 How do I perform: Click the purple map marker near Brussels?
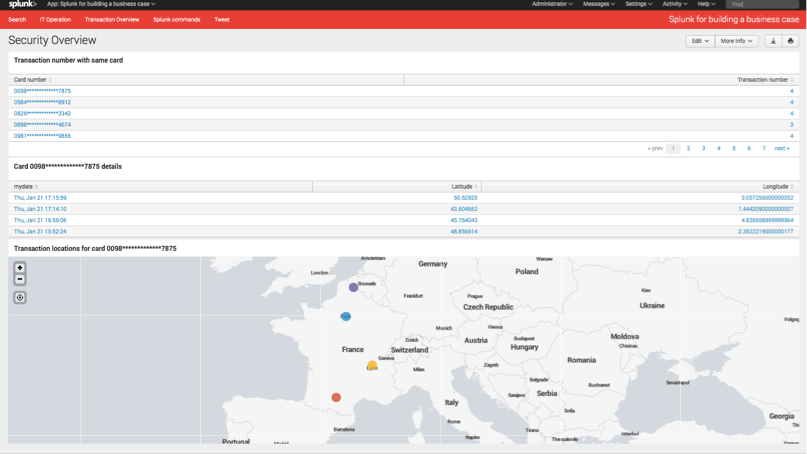353,287
